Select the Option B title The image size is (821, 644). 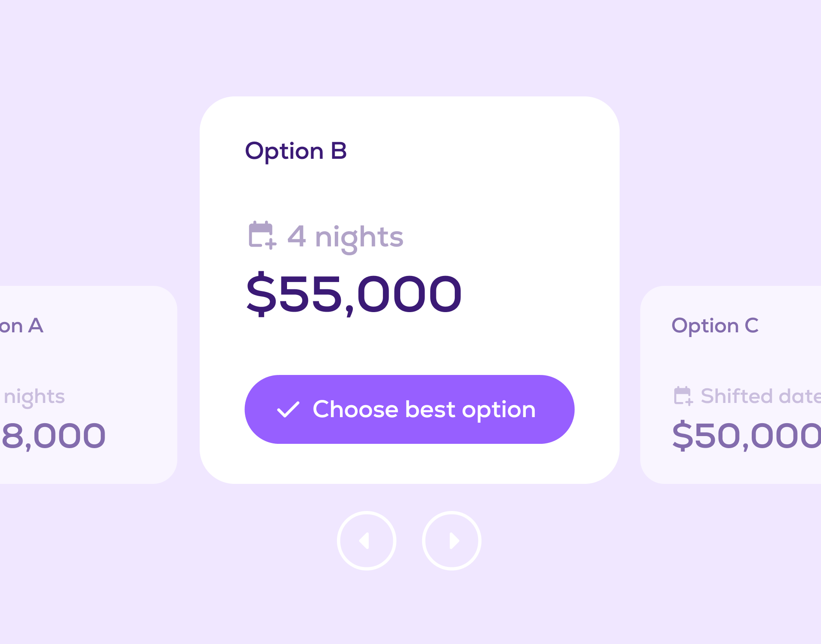(296, 151)
